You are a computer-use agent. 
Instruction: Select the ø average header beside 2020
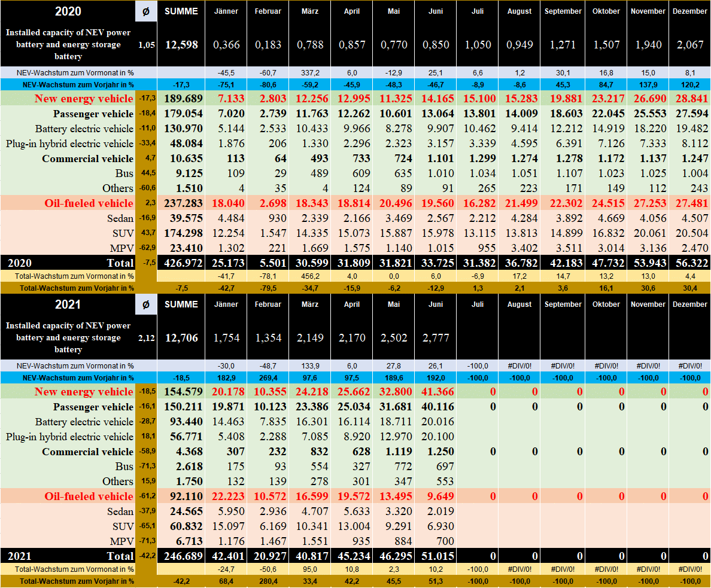145,11
